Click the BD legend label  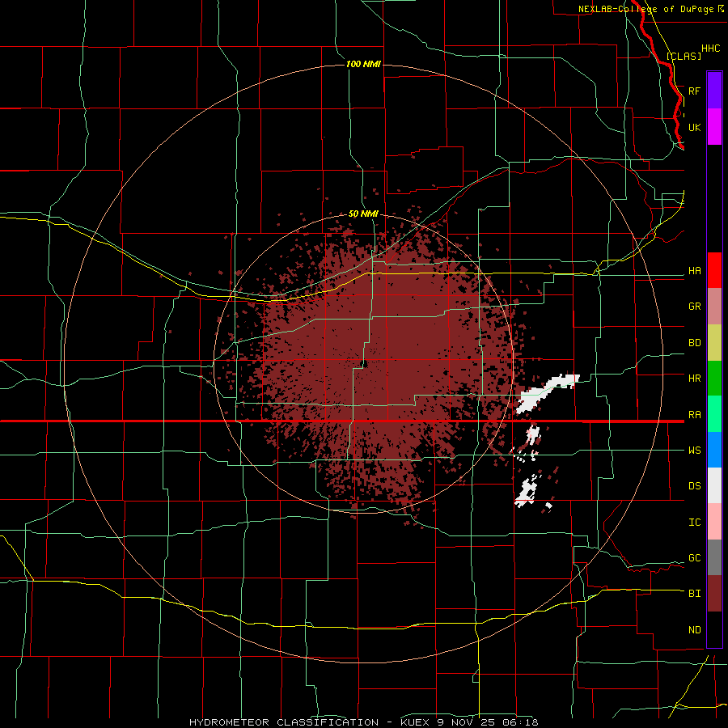point(694,343)
